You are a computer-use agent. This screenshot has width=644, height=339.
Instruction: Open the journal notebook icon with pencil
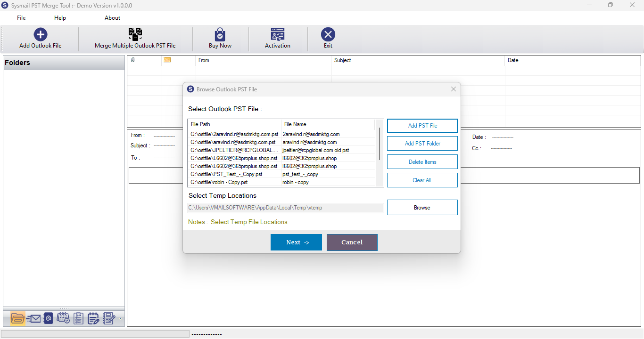point(109,318)
